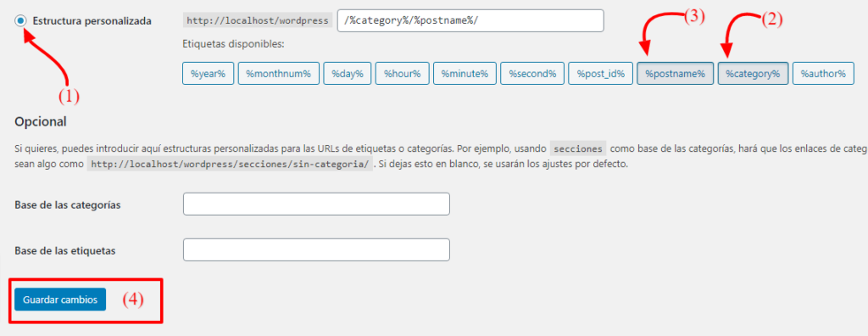This screenshot has width=868, height=336.
Task: Click the secciones code example
Action: point(578,149)
